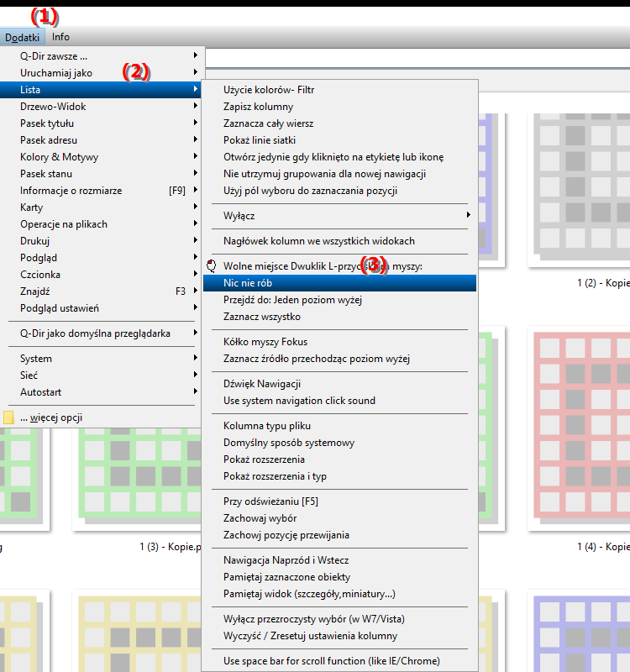The height and width of the screenshot is (672, 630).
Task: Toggle Dźwięk Nawigacji
Action: click(339, 384)
